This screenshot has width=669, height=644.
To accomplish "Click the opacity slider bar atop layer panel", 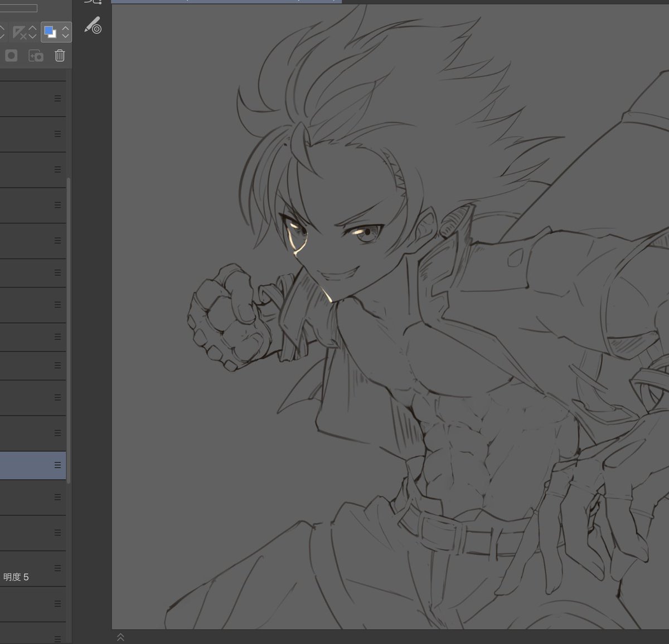I will (x=18, y=8).
